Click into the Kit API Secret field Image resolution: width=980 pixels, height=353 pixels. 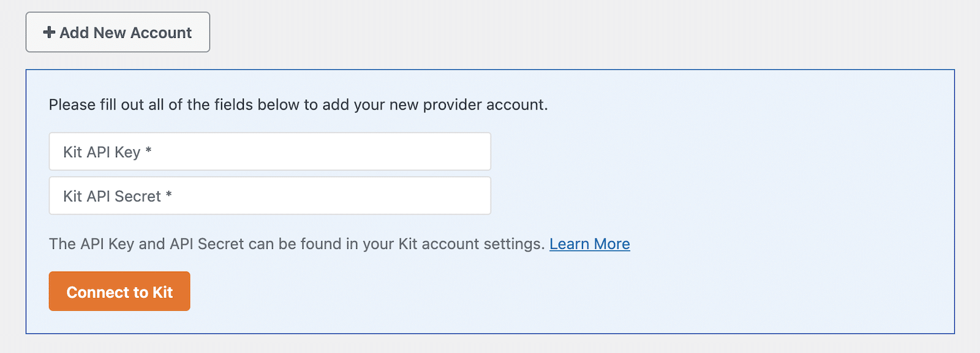269,196
